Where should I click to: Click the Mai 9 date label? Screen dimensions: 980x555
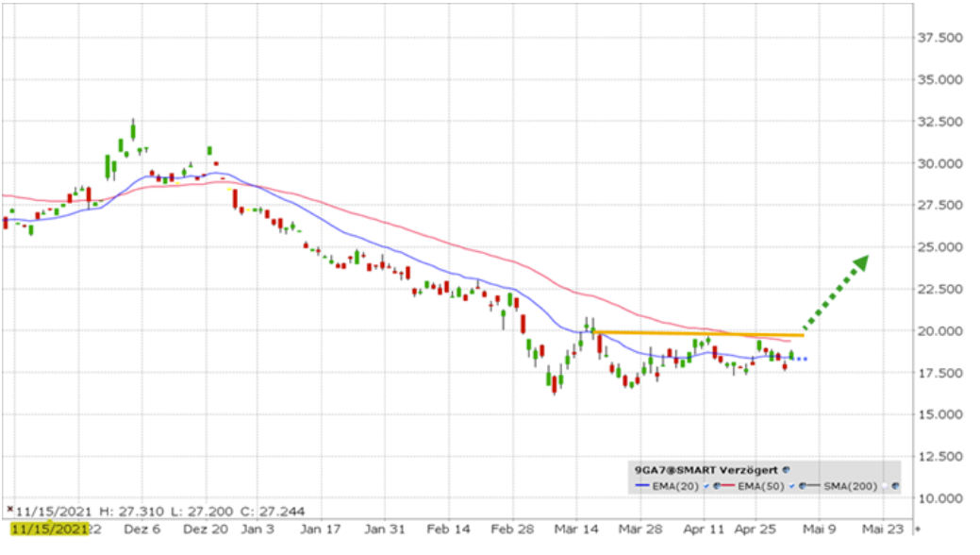820,530
